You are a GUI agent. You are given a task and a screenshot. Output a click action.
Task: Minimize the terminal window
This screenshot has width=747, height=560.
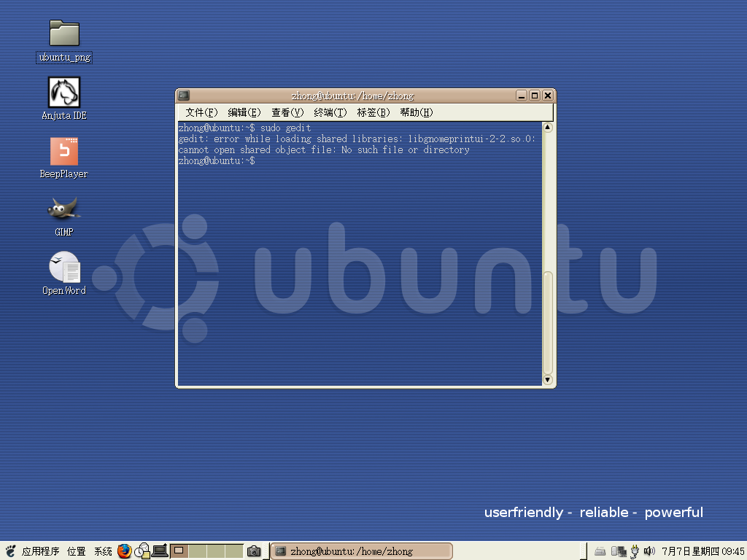click(x=522, y=96)
